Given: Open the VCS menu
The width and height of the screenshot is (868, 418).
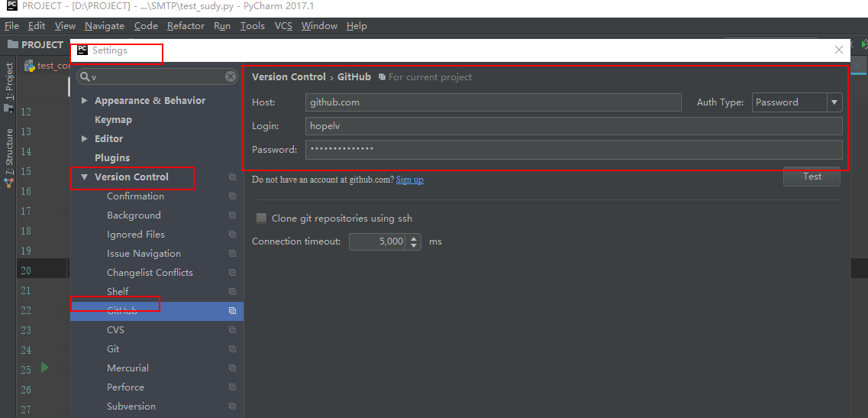Looking at the screenshot, I should tap(283, 25).
